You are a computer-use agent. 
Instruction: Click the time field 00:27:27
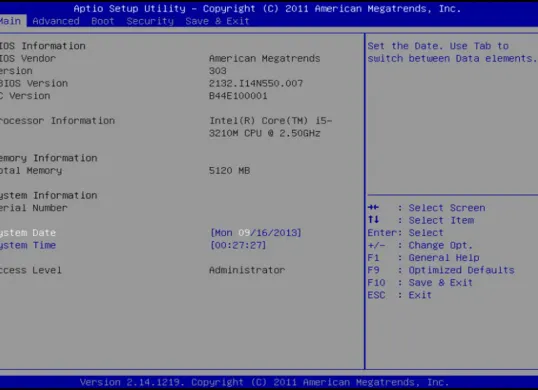pos(238,245)
